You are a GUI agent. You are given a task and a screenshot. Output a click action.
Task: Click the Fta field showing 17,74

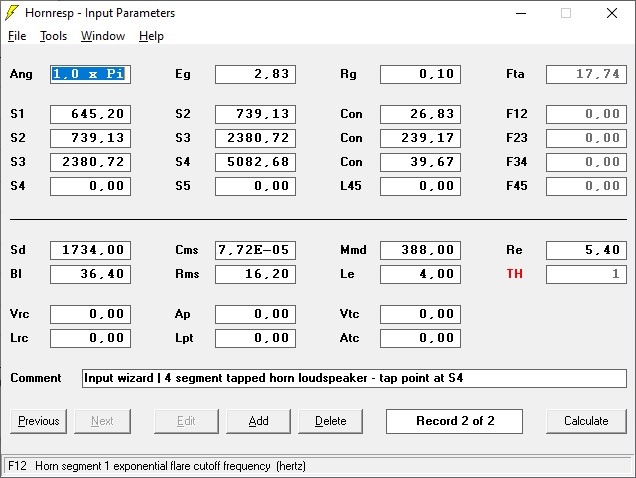pos(586,74)
